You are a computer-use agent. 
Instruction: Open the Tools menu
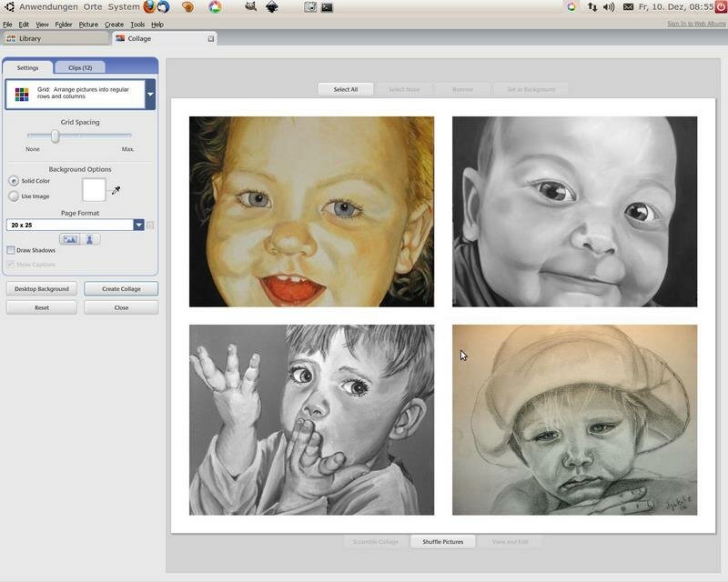(137, 25)
